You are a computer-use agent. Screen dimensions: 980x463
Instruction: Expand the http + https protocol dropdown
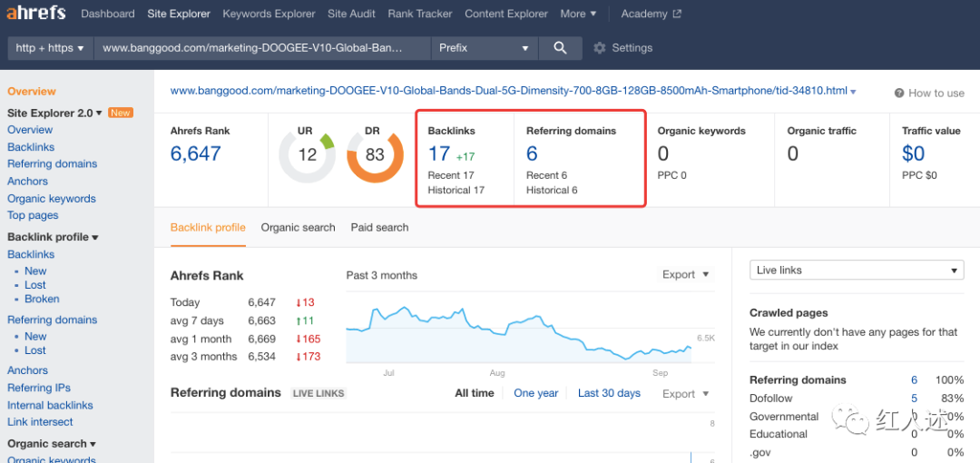50,48
